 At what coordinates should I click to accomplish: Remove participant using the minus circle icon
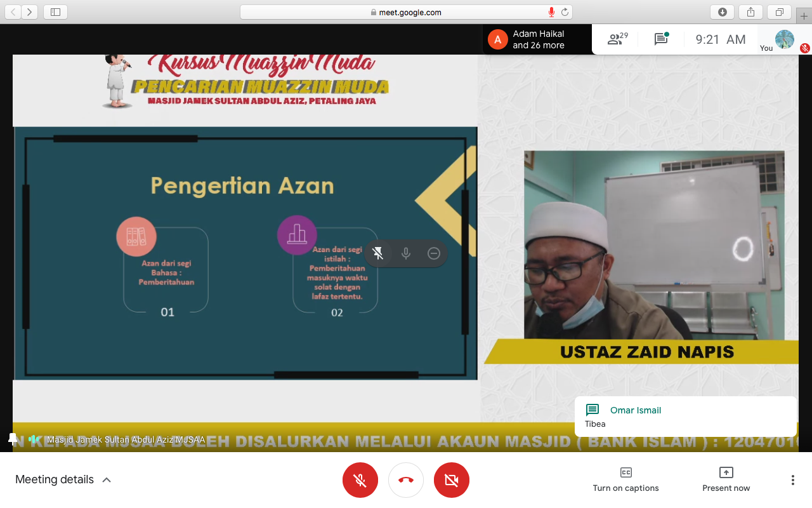click(x=434, y=254)
